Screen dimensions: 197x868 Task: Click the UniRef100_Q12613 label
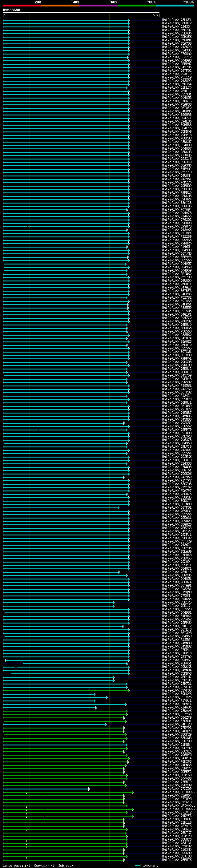point(177,802)
